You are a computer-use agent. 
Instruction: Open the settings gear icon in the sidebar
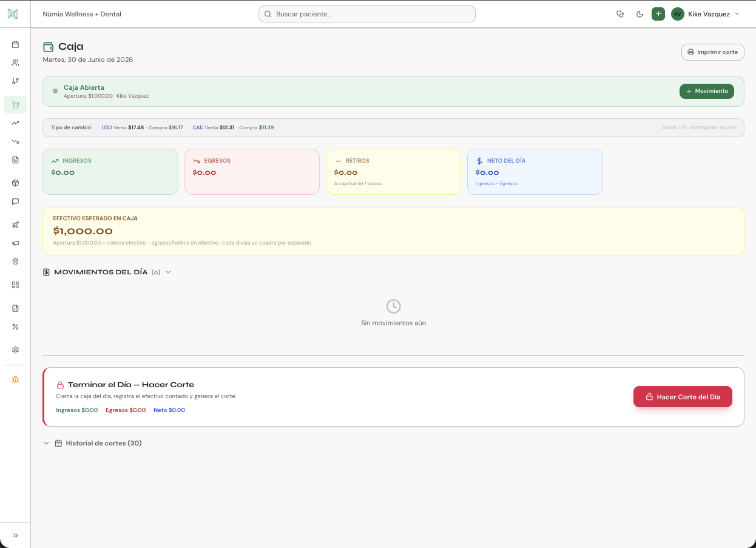[15, 350]
